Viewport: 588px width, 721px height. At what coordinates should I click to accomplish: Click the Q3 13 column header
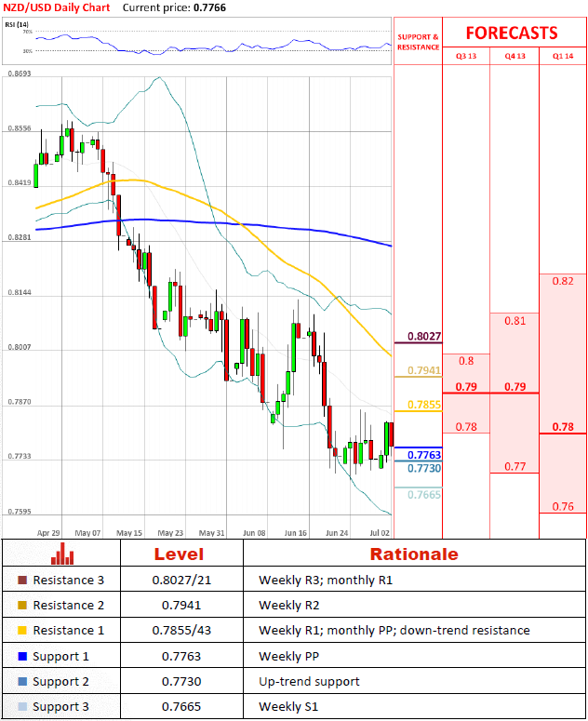click(466, 56)
